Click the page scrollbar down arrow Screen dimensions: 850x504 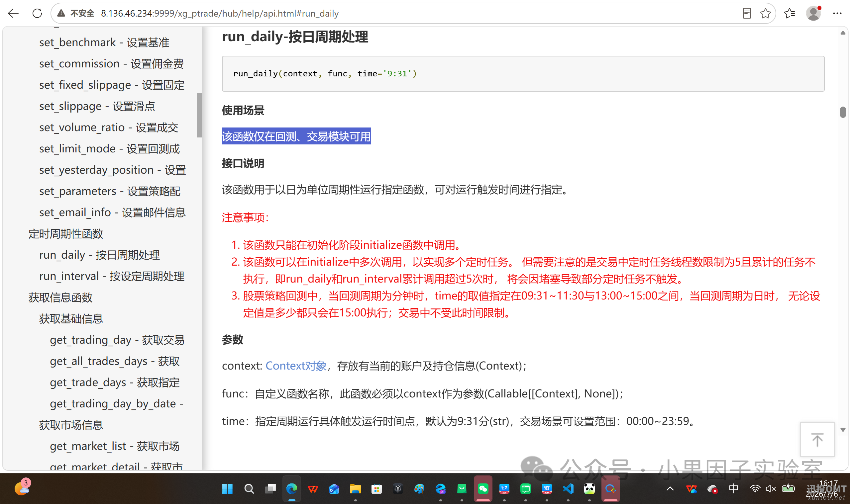click(x=843, y=430)
